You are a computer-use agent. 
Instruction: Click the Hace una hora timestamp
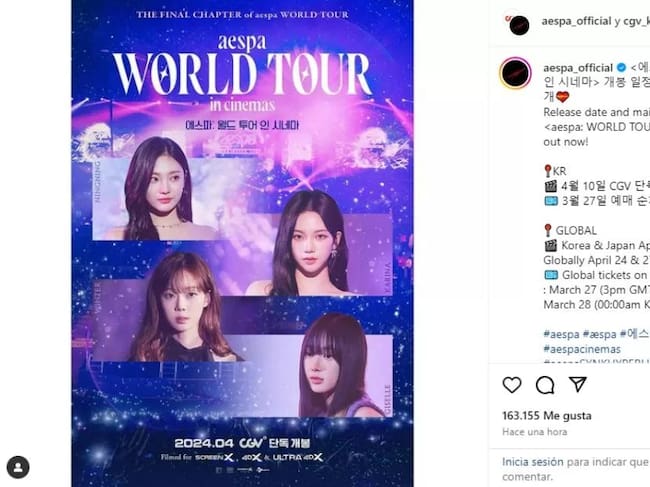[x=534, y=432]
